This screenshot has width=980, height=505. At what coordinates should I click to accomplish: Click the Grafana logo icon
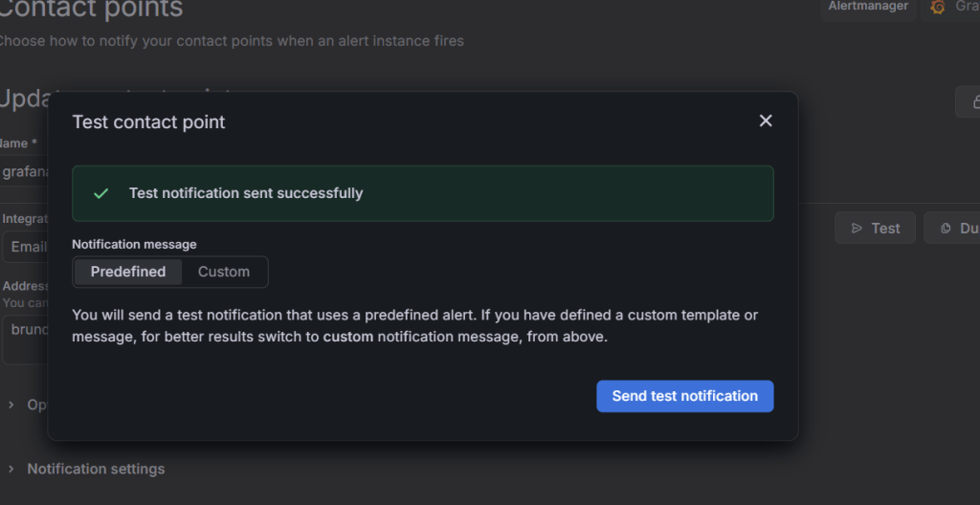[938, 7]
